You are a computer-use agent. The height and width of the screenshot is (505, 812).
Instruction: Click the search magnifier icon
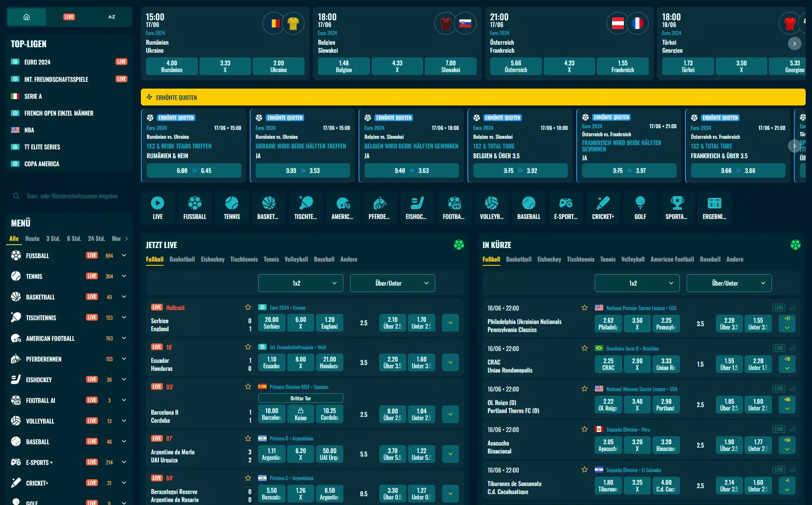[x=16, y=196]
